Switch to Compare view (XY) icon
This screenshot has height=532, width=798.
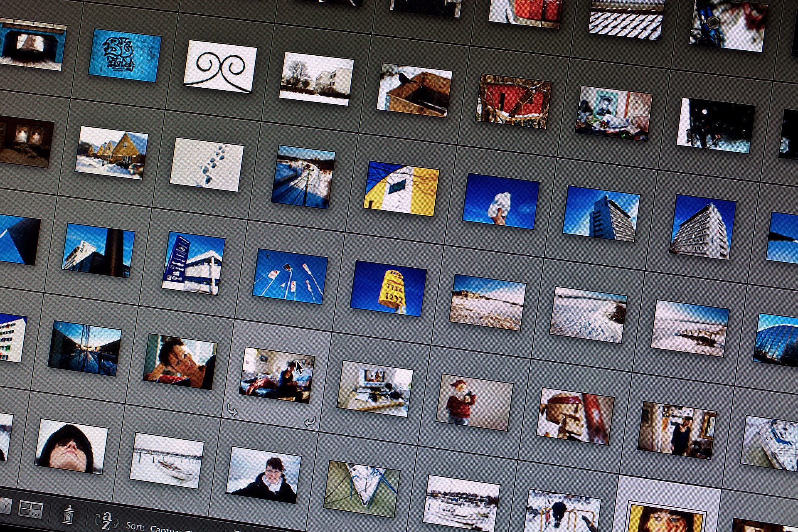6,505
